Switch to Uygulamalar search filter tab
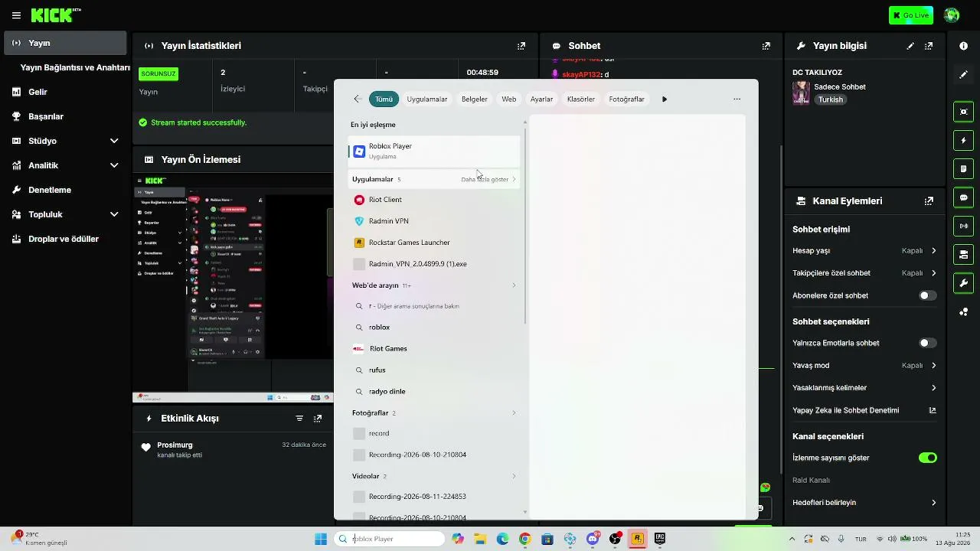980x551 pixels. pos(427,99)
